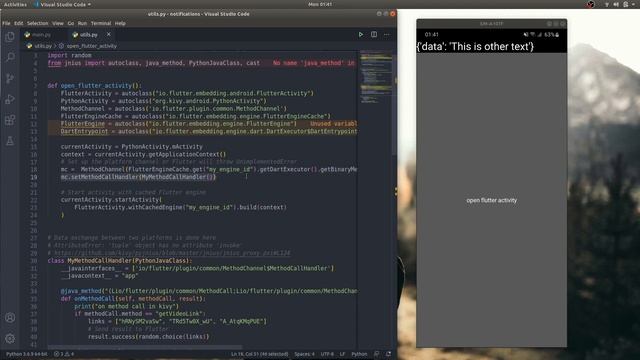640x360 pixels.
Task: Open the Run and Debug view
Action: click(10, 99)
